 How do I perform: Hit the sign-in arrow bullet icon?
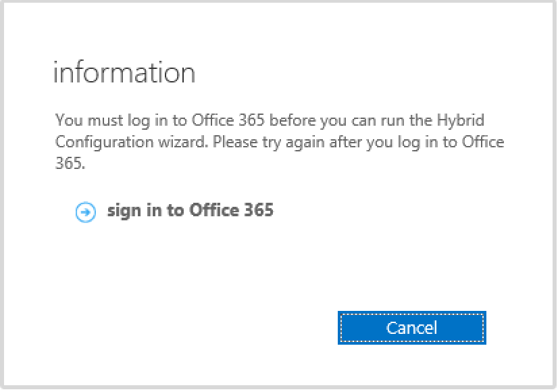[86, 212]
